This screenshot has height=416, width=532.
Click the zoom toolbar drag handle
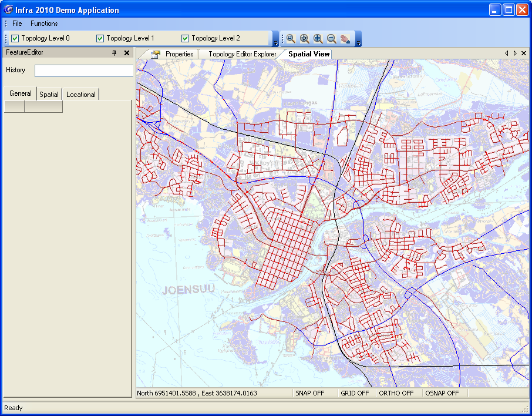282,38
